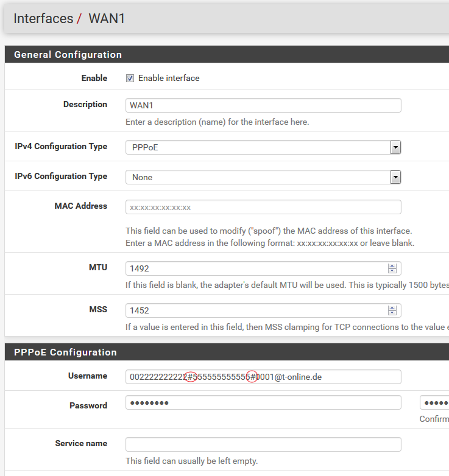
Task: Click the Confirm password field
Action: click(x=434, y=402)
